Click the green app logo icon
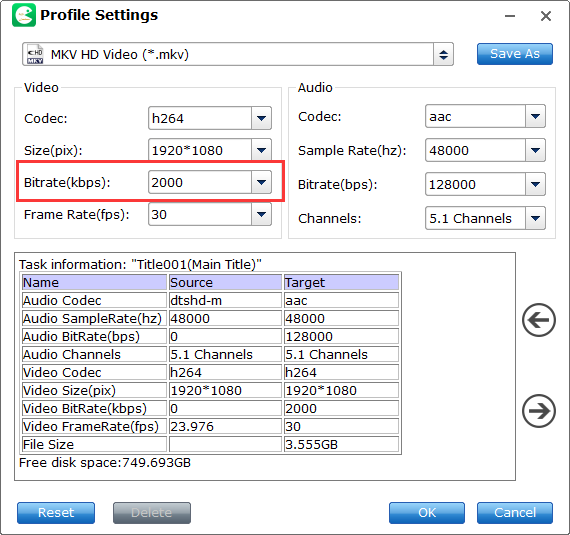 pyautogui.click(x=24, y=15)
